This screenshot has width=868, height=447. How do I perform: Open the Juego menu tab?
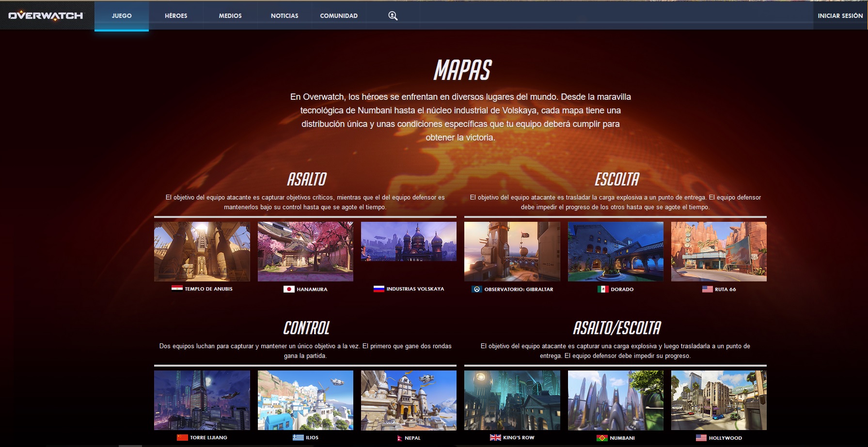(x=122, y=15)
